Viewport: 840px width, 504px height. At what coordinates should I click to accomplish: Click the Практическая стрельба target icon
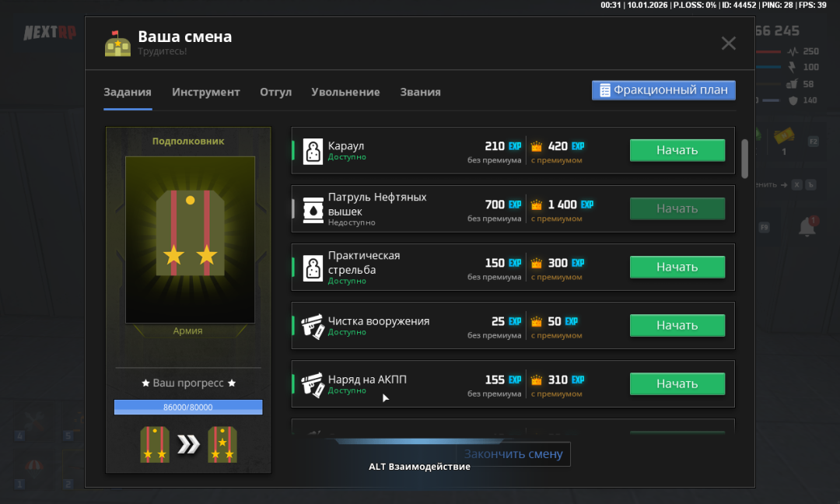pos(312,268)
